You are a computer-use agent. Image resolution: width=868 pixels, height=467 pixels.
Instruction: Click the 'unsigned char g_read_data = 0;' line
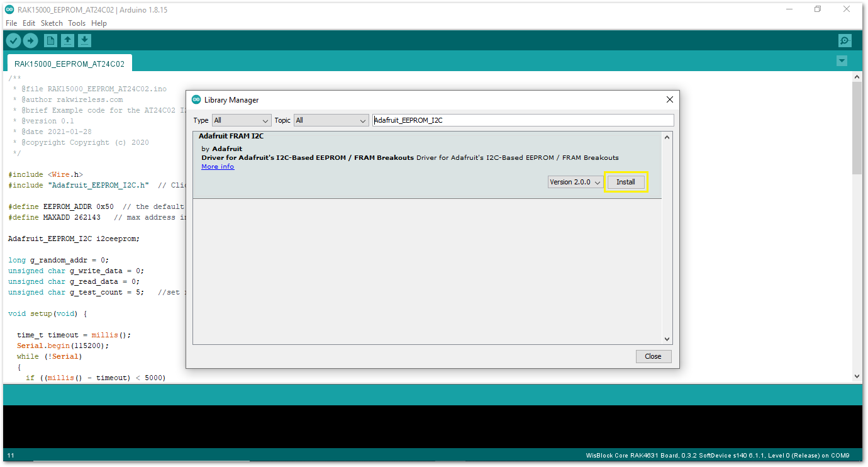pyautogui.click(x=74, y=281)
